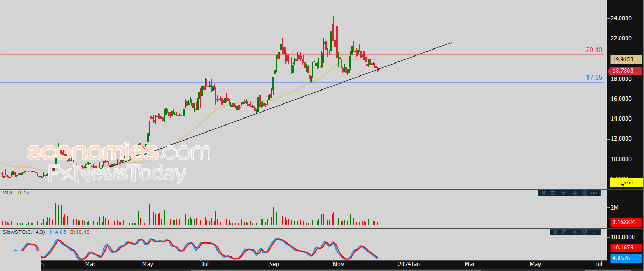Open more options for VOL panel
Screen dimensions: 644x271
tap(595, 193)
